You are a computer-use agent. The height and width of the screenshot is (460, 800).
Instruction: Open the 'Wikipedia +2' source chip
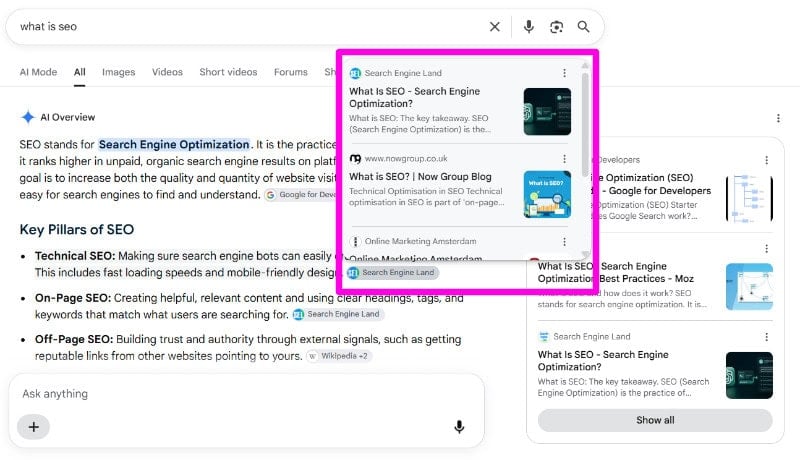click(x=339, y=356)
